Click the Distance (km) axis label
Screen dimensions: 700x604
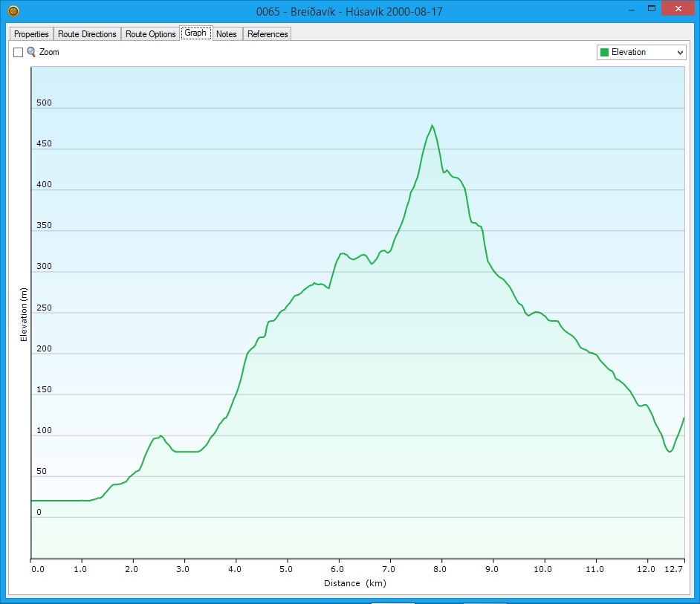pos(355,583)
